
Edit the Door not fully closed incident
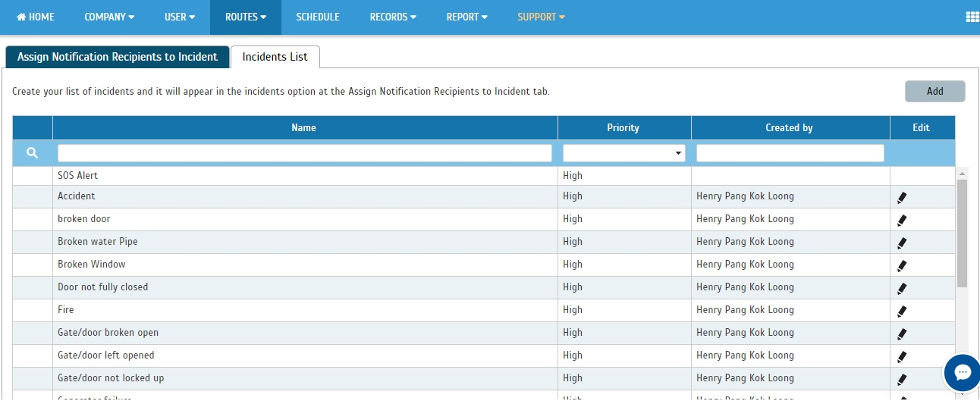(902, 288)
